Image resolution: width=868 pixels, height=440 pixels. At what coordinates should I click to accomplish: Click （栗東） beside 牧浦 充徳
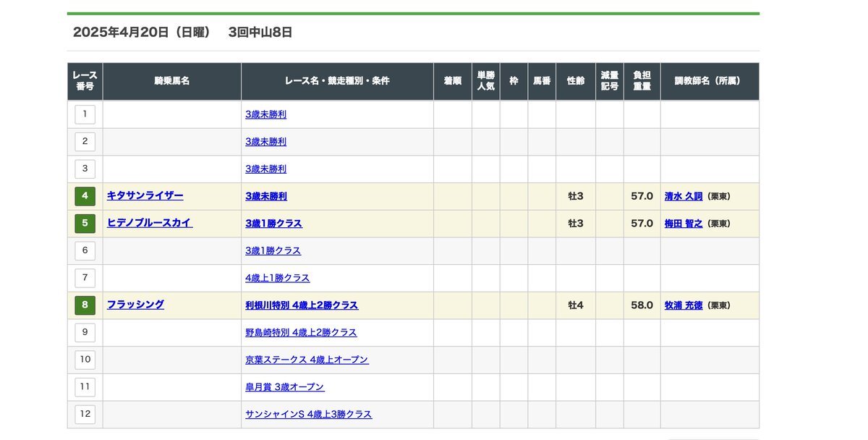pos(718,306)
